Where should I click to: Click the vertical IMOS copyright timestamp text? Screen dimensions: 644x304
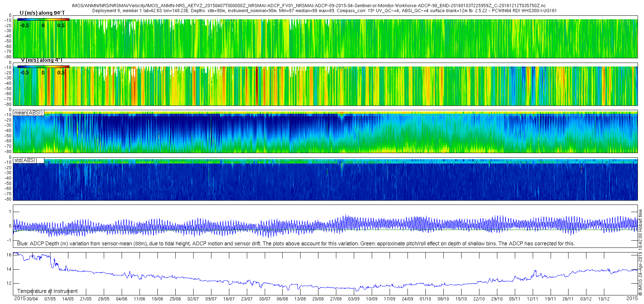pyautogui.click(x=640, y=252)
